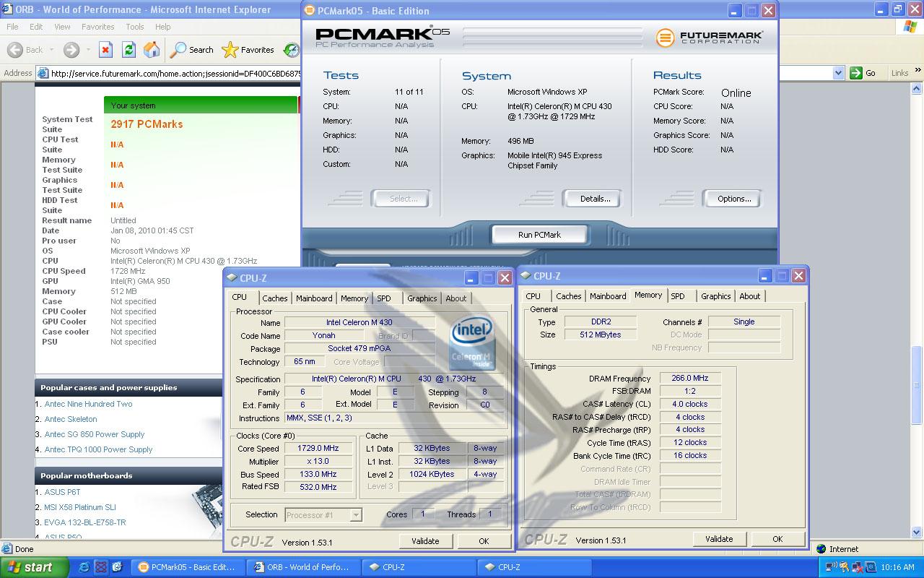Viewport: 924px width, 578px height.
Task: Launch Internet Explorer from quick launch bar
Action: point(84,567)
